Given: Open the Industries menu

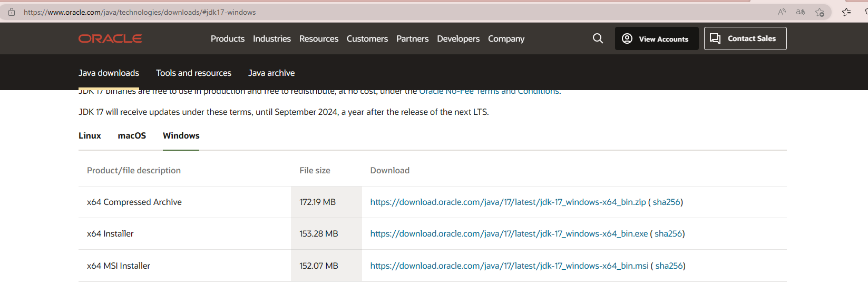Looking at the screenshot, I should pyautogui.click(x=272, y=38).
